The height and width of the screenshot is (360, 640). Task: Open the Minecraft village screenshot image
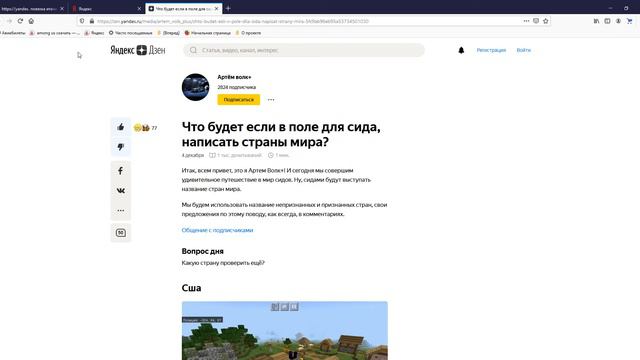click(x=284, y=331)
